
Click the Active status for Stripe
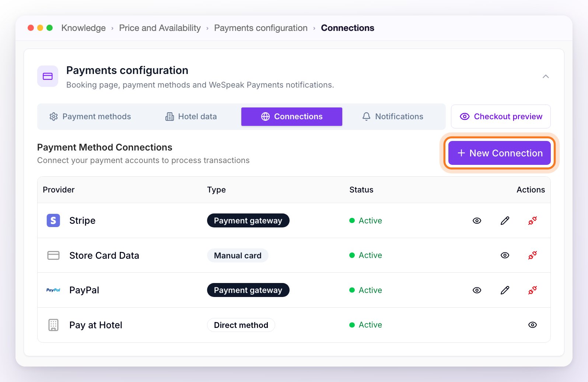(365, 220)
